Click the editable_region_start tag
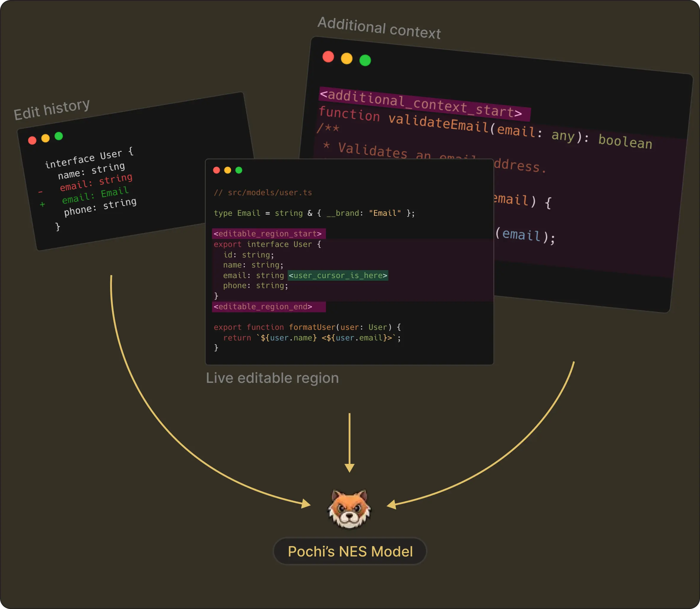The height and width of the screenshot is (609, 700). (268, 234)
